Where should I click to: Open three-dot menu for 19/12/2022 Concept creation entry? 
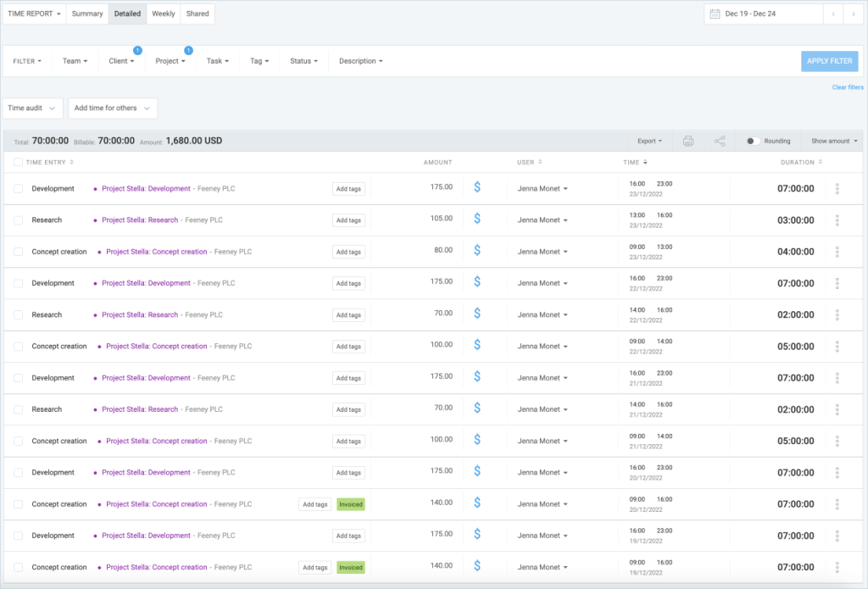(x=837, y=568)
